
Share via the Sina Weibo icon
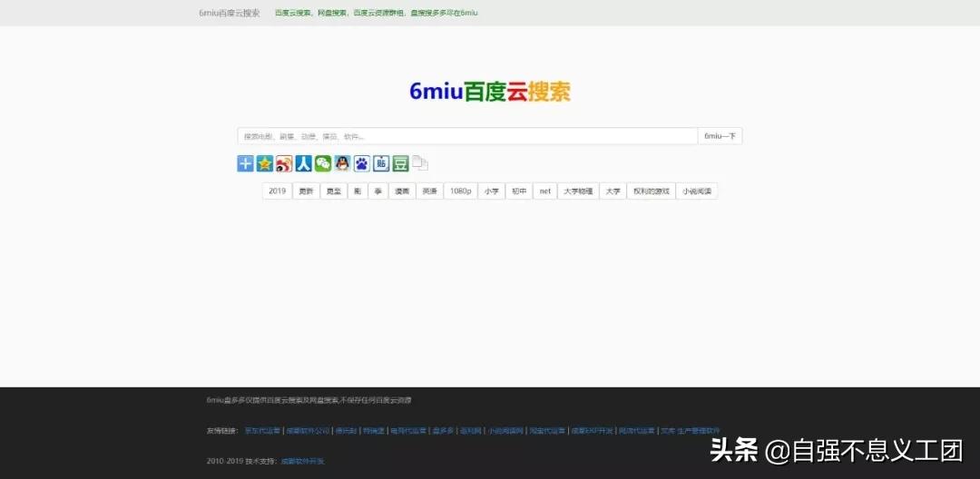284,163
